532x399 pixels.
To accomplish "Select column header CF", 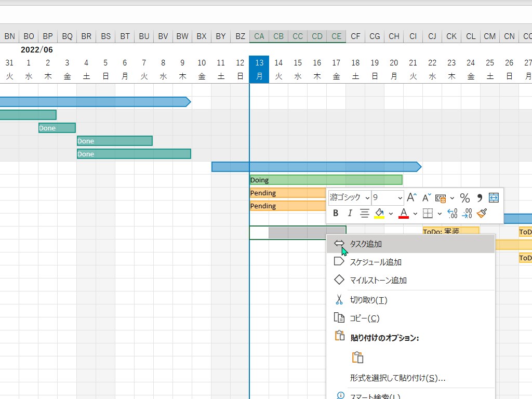I will point(355,36).
